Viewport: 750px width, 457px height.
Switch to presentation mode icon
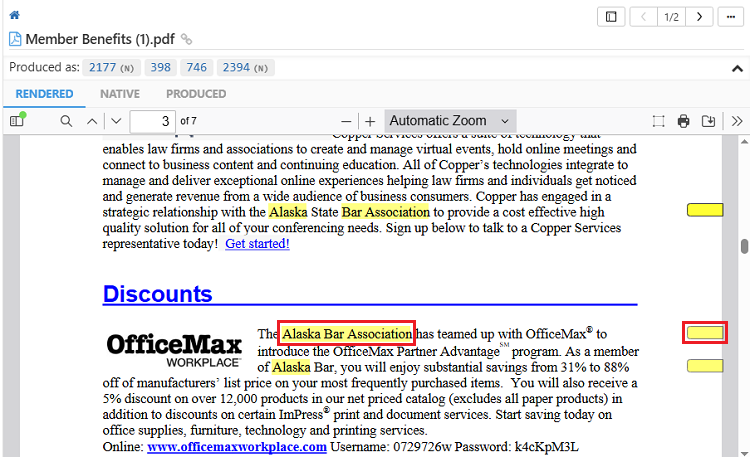(x=659, y=121)
